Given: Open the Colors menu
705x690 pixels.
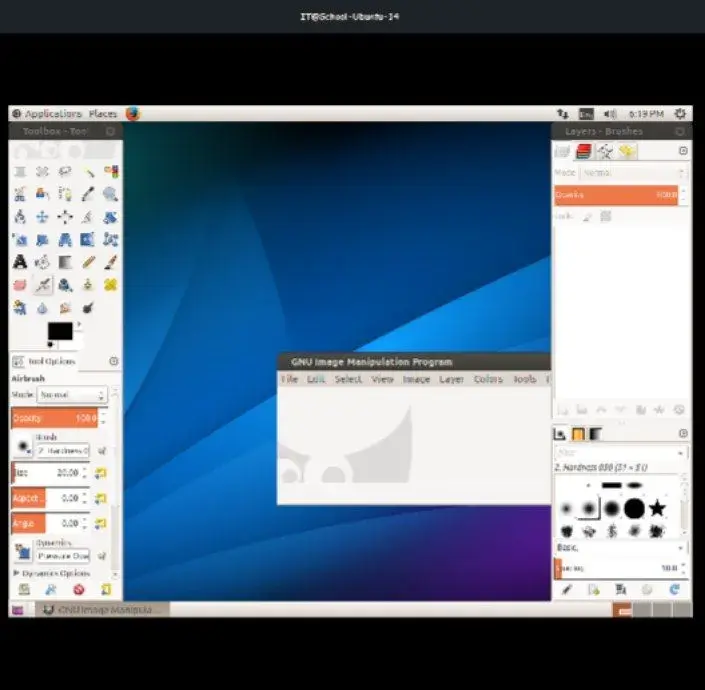Looking at the screenshot, I should click(488, 380).
